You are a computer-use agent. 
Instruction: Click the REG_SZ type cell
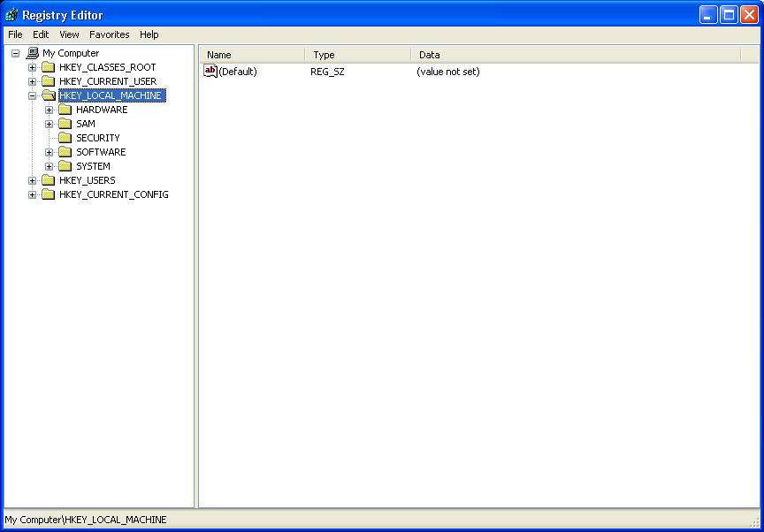point(327,72)
